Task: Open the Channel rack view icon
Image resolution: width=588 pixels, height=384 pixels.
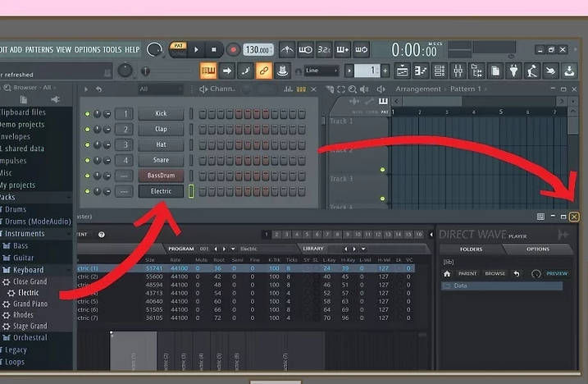Action: [x=439, y=71]
